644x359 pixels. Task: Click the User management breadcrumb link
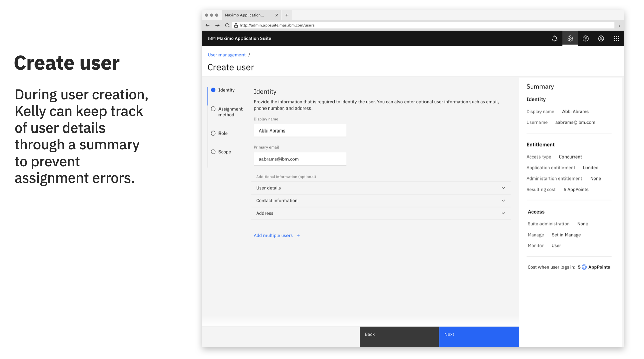(227, 55)
